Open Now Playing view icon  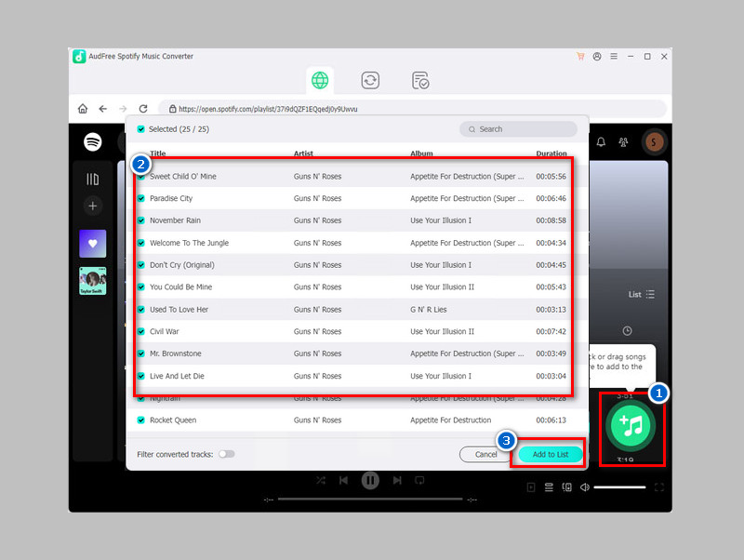[x=531, y=487]
